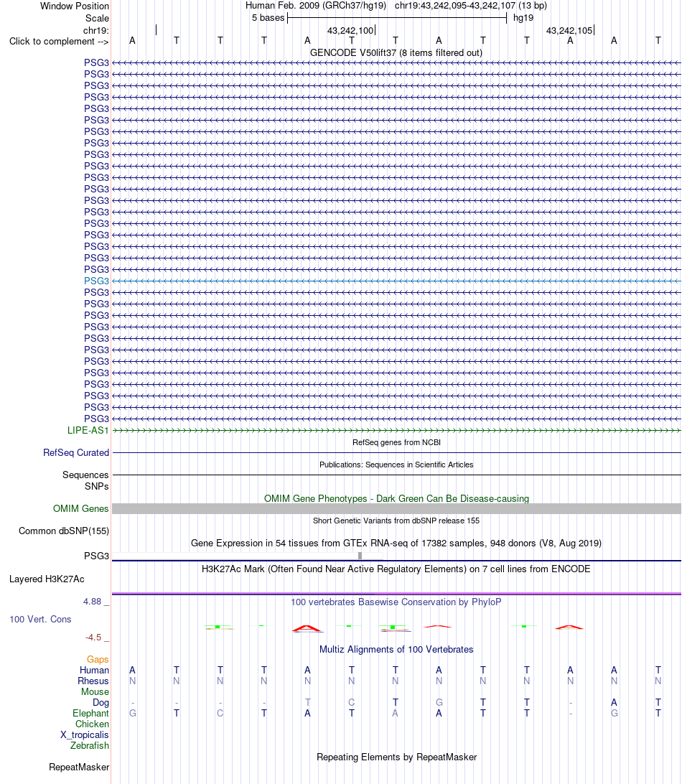This screenshot has height=784, width=682.
Task: Click the OMIM Genes label
Action: 81,508
